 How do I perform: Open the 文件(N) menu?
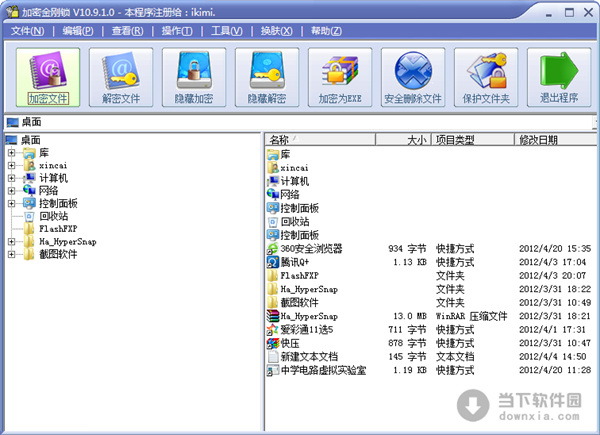tap(26, 31)
